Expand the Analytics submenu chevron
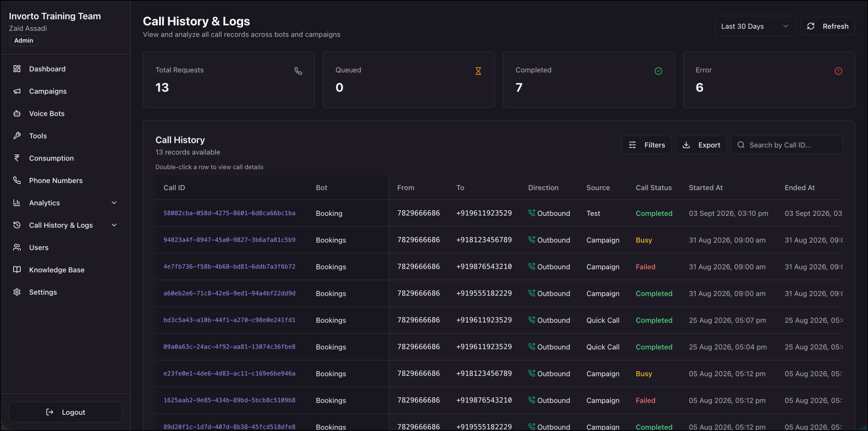This screenshot has height=431, width=868. point(114,203)
